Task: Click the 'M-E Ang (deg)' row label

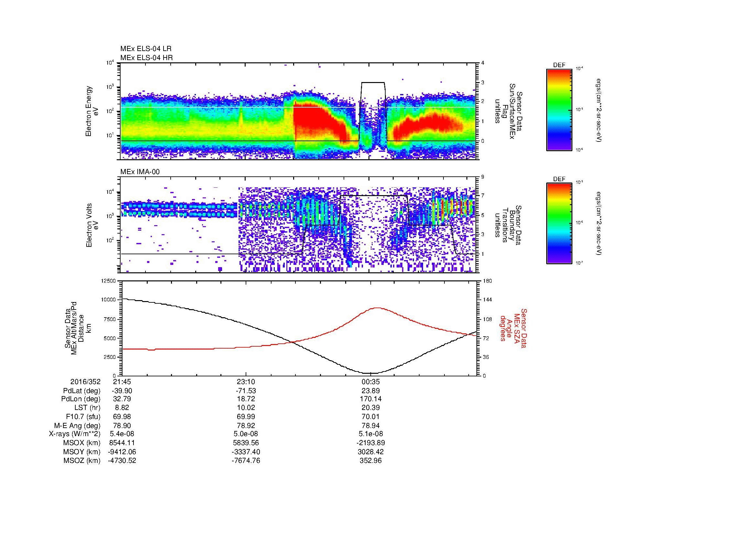Action: 77,425
